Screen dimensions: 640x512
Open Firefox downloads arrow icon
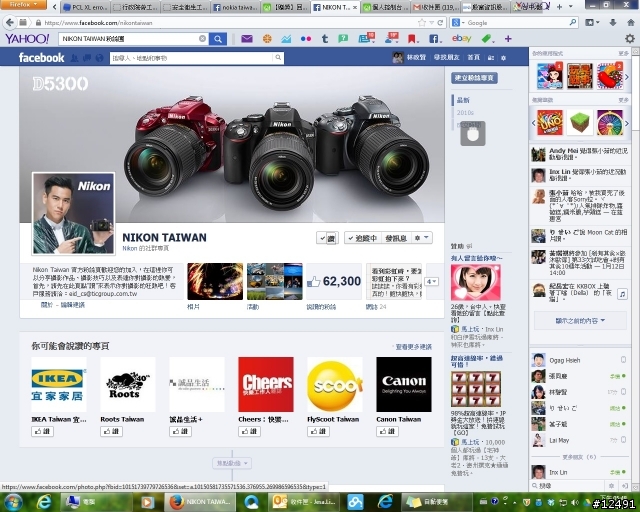point(613,22)
